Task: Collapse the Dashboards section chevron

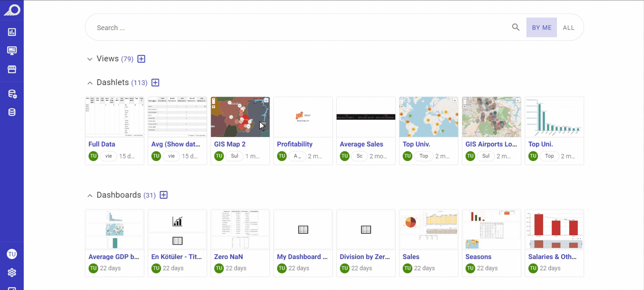Action: 90,195
